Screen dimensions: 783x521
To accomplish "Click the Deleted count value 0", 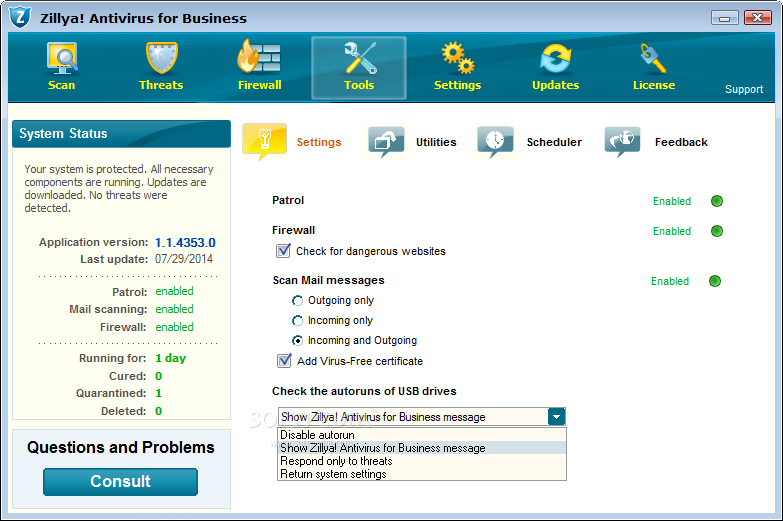I will coord(158,411).
